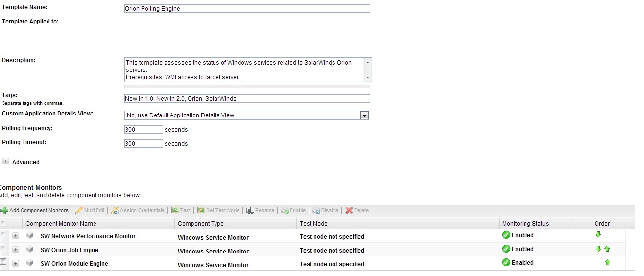
Task: Move SW Network Performance Monitor down
Action: (x=598, y=235)
